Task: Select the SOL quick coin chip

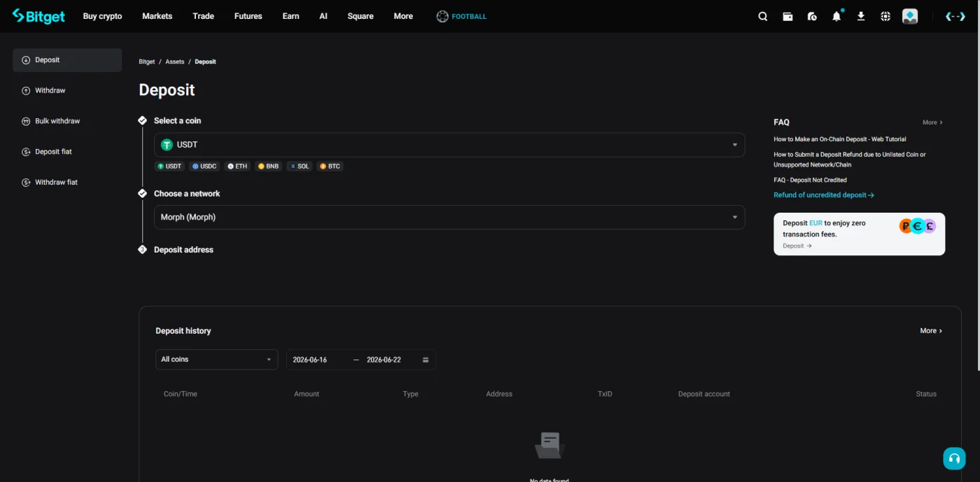Action: [x=300, y=166]
